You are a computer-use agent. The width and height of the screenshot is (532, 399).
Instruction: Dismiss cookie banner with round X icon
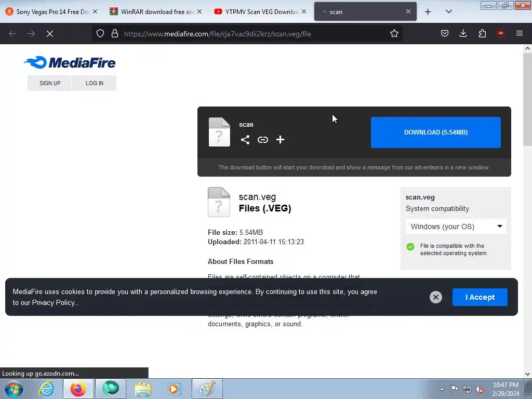(436, 297)
